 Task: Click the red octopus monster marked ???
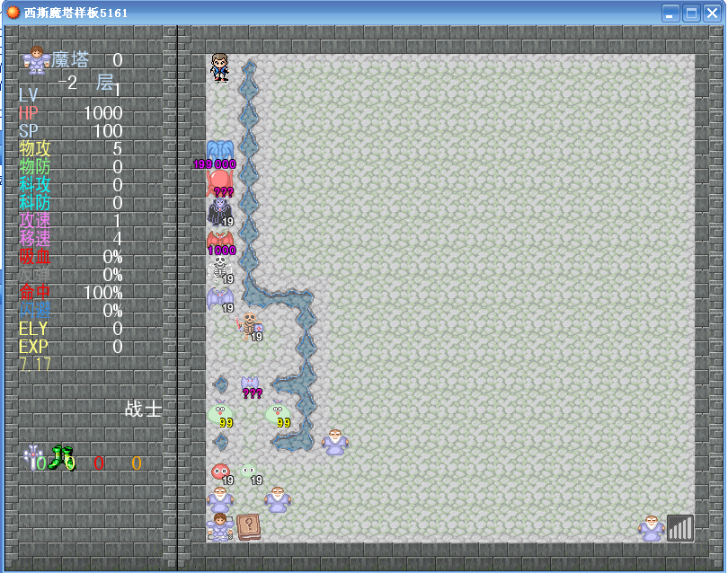pos(220,183)
